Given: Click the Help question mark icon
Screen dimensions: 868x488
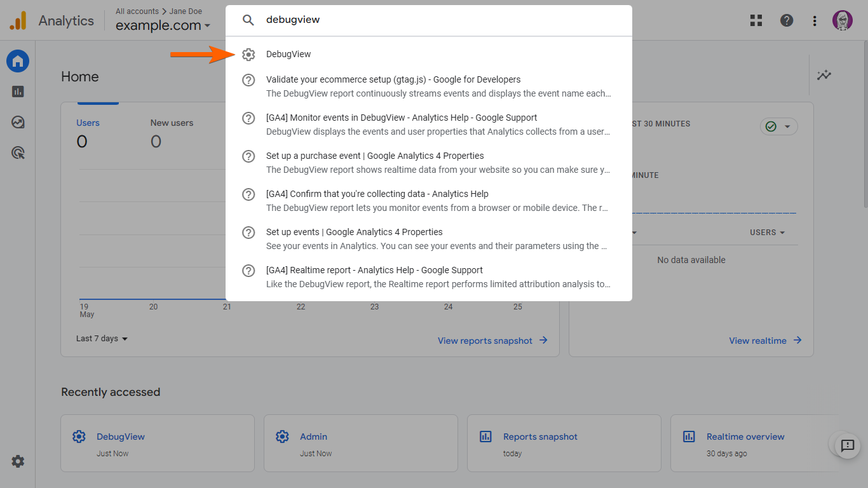Looking at the screenshot, I should click(x=787, y=20).
